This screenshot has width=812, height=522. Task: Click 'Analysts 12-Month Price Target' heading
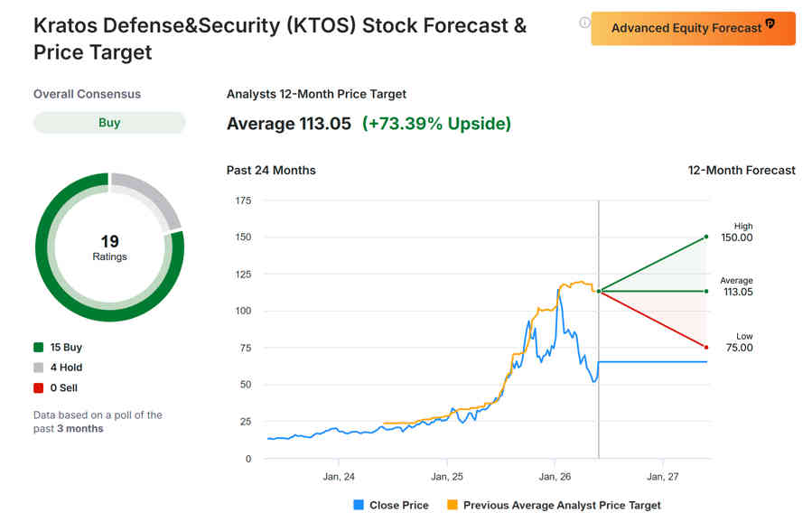click(x=316, y=94)
